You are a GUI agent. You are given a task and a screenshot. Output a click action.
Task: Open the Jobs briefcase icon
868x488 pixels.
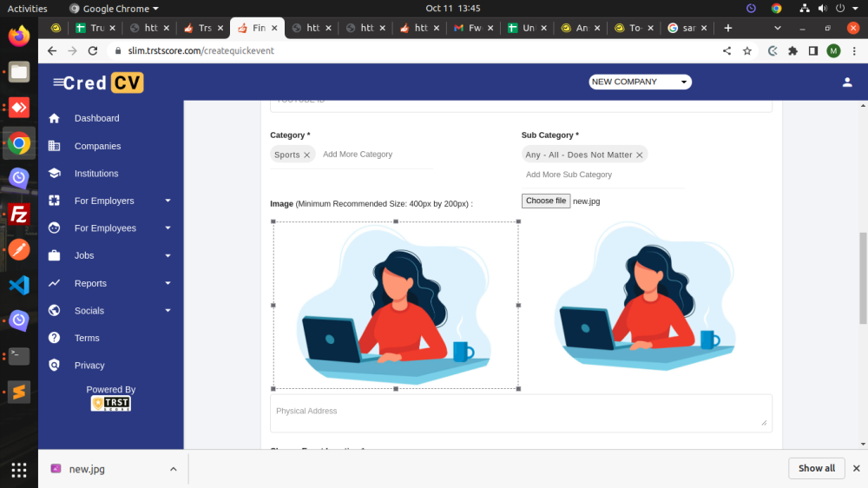(54, 255)
